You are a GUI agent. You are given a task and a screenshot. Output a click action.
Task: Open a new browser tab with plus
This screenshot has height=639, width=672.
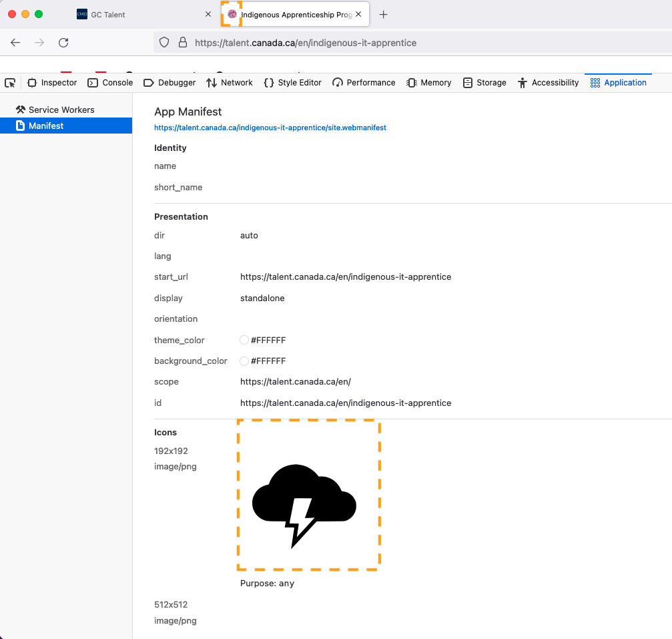coord(384,15)
